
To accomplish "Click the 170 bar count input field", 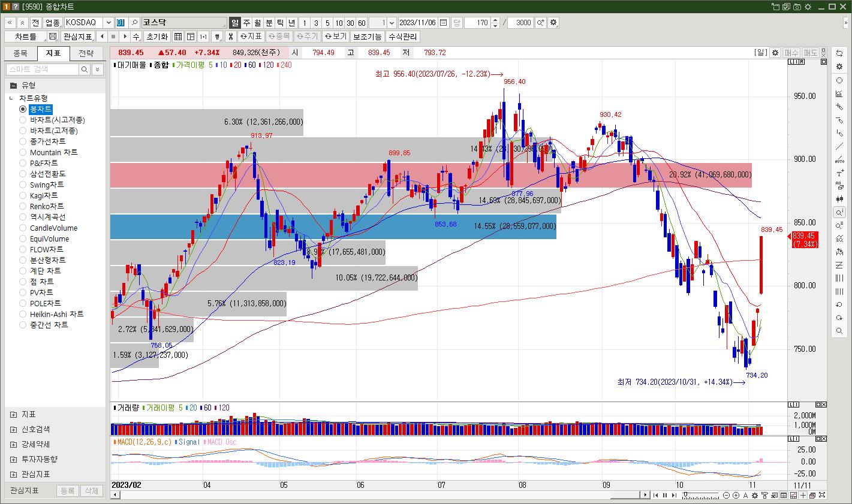I will pyautogui.click(x=477, y=23).
